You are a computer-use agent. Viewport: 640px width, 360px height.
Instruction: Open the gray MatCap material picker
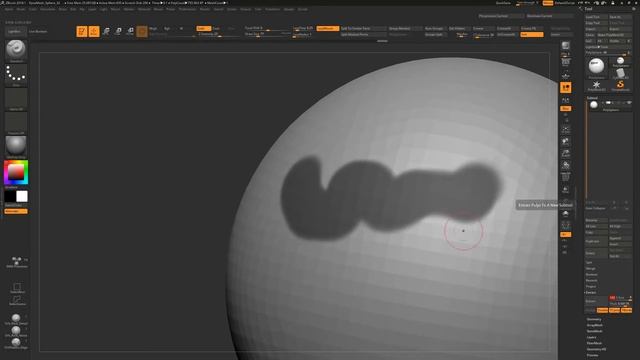[x=16, y=147]
